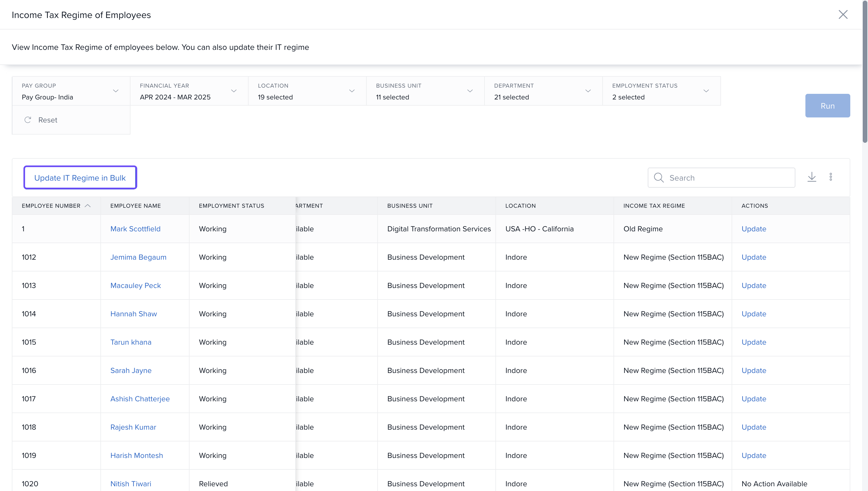Viewport: 868px width, 491px height.
Task: Sort by Employee Number ascending arrow
Action: point(88,206)
